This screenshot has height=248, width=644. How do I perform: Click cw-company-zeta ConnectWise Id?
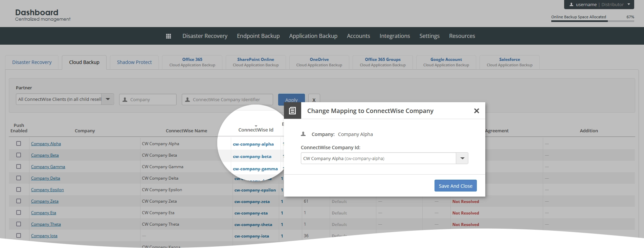tap(252, 202)
